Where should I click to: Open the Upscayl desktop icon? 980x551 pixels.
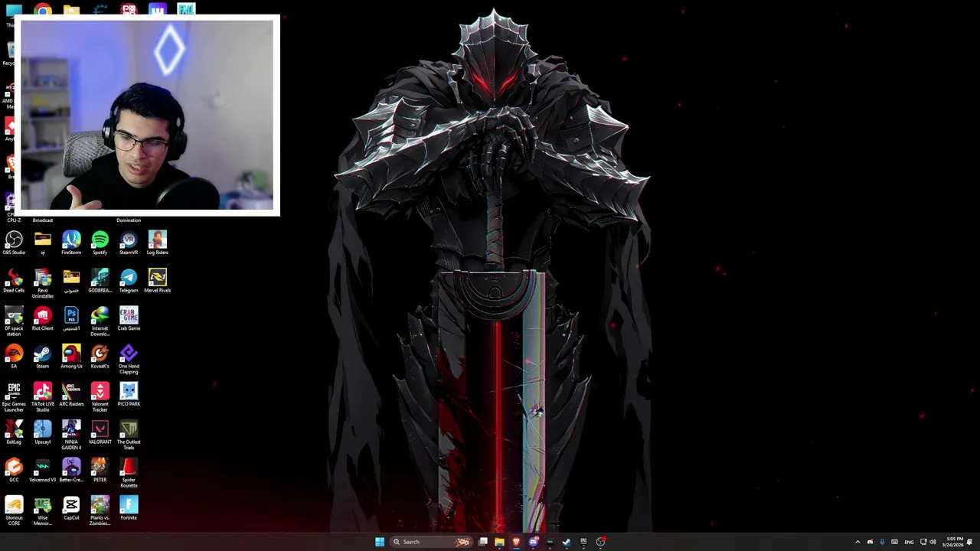click(43, 431)
